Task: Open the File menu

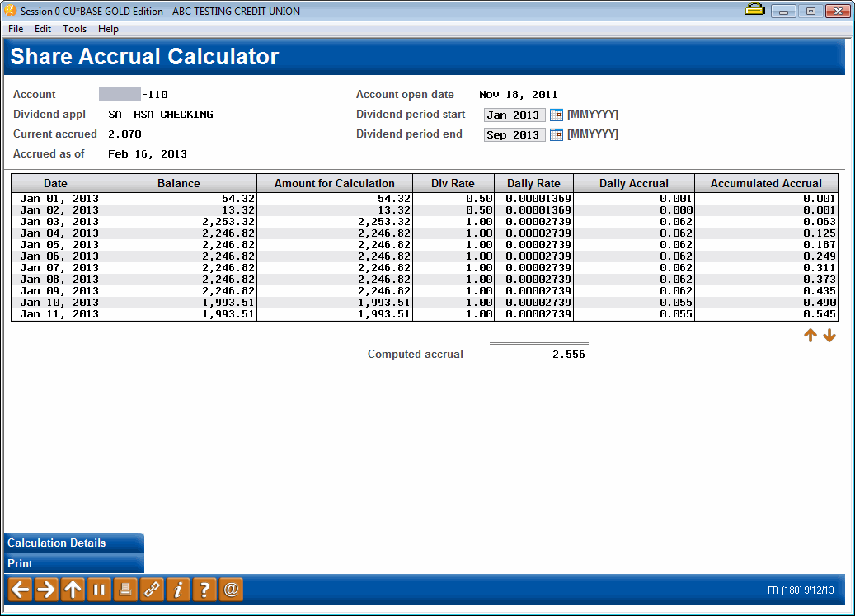Action: (x=15, y=28)
